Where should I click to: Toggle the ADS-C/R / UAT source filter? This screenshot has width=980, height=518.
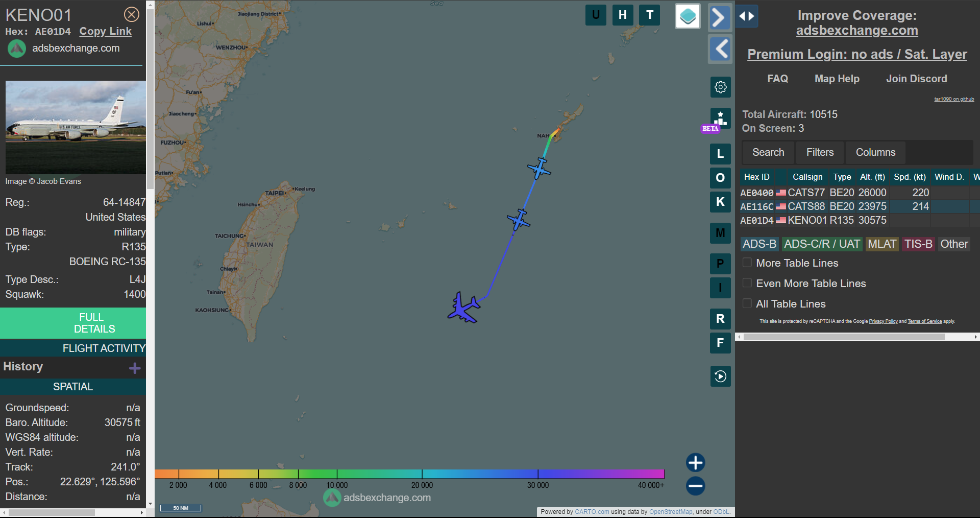[822, 244]
